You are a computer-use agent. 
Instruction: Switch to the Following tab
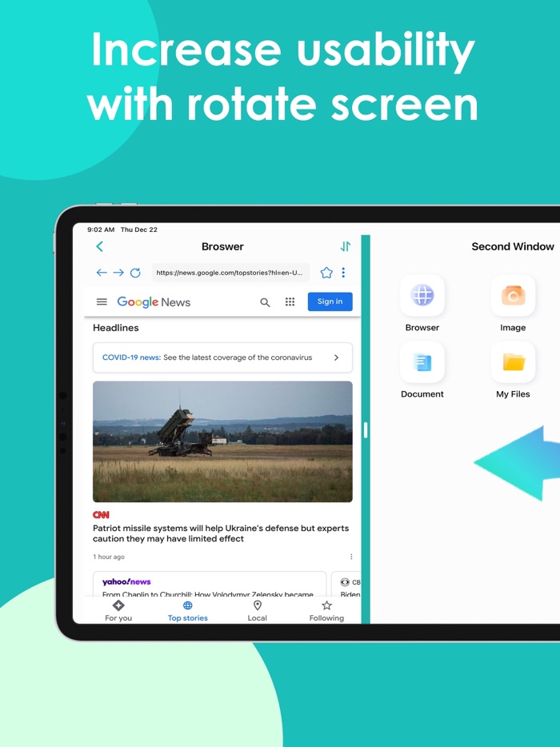click(326, 611)
